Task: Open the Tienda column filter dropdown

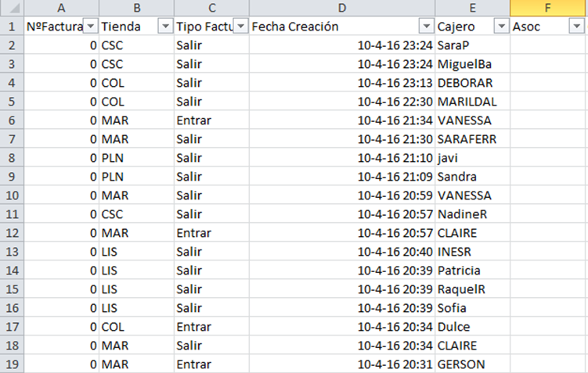Action: point(165,27)
